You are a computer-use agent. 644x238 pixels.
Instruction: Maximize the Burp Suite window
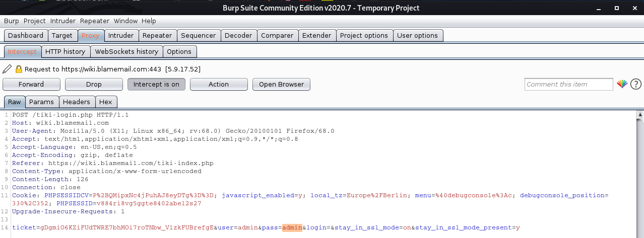[x=616, y=8]
